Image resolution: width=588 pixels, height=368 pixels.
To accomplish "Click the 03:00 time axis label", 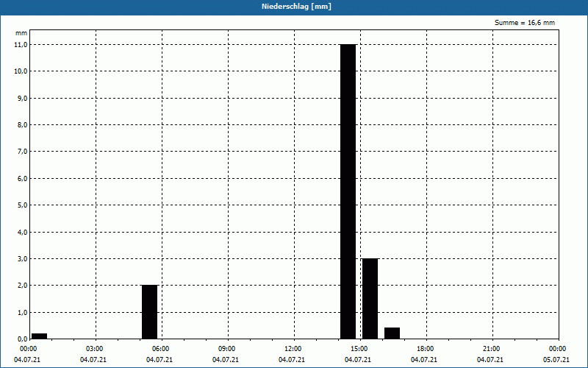I will coord(96,349).
